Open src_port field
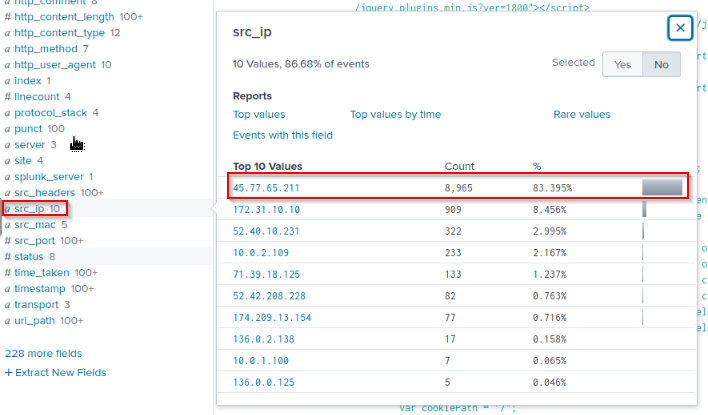 (x=34, y=241)
